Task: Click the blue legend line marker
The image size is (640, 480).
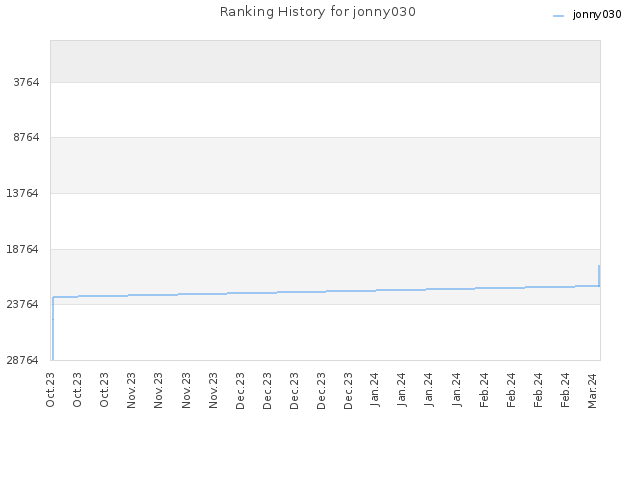Action: [558, 16]
